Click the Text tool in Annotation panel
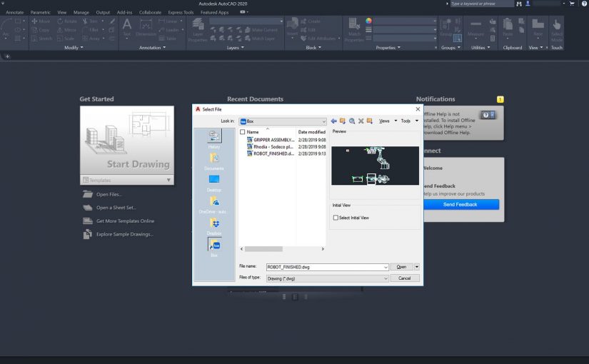Image resolution: width=589 pixels, height=364 pixels. click(x=127, y=28)
